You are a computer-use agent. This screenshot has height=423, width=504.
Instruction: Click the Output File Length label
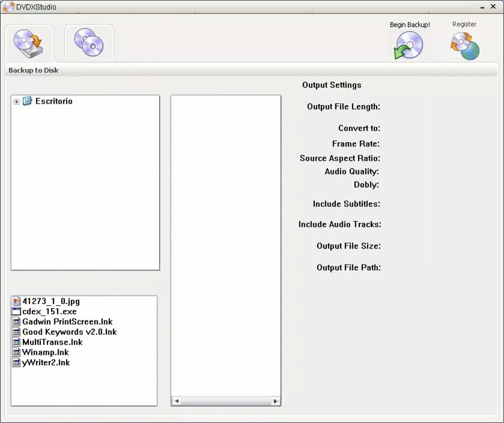pos(344,107)
